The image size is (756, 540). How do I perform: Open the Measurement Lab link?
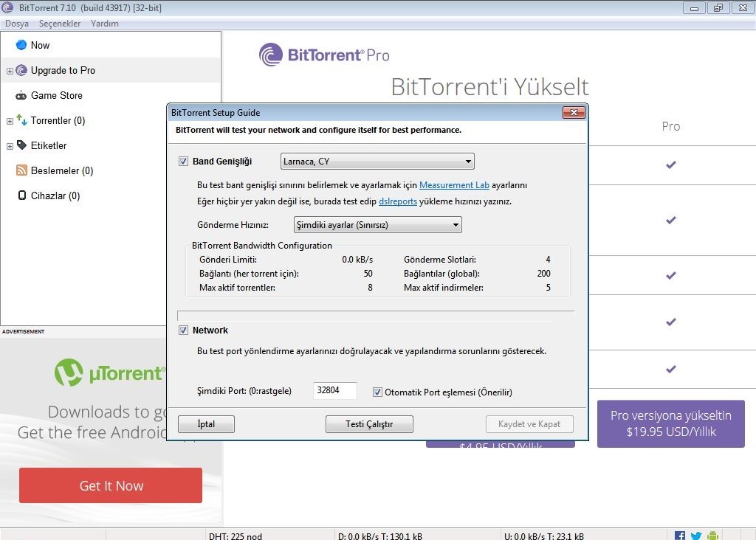(454, 185)
